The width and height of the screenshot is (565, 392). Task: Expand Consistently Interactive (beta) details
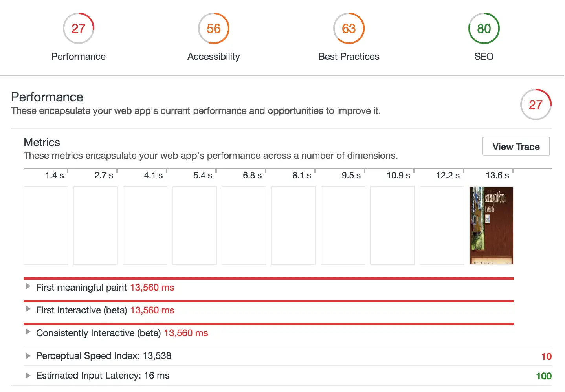(28, 332)
